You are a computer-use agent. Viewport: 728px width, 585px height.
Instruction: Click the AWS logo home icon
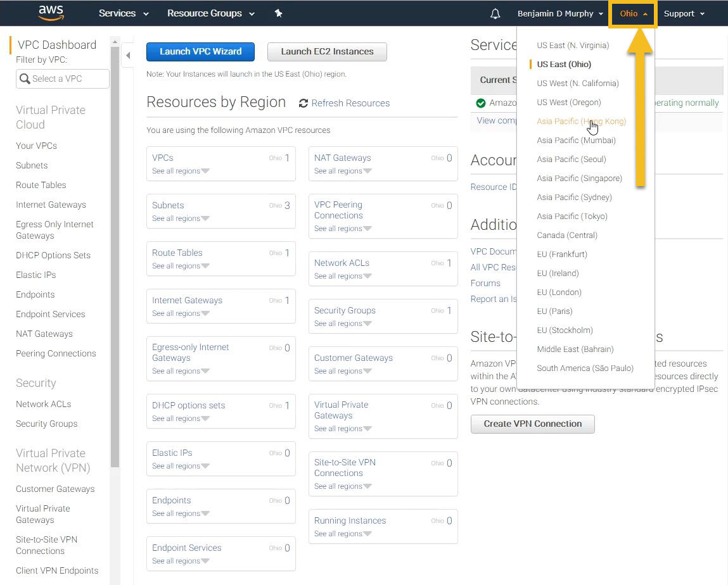click(x=51, y=13)
